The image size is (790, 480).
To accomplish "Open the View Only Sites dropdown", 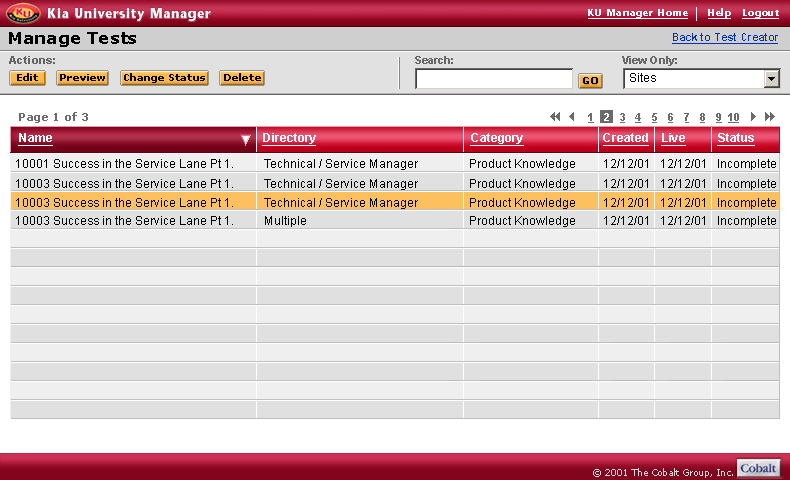I will (x=771, y=79).
